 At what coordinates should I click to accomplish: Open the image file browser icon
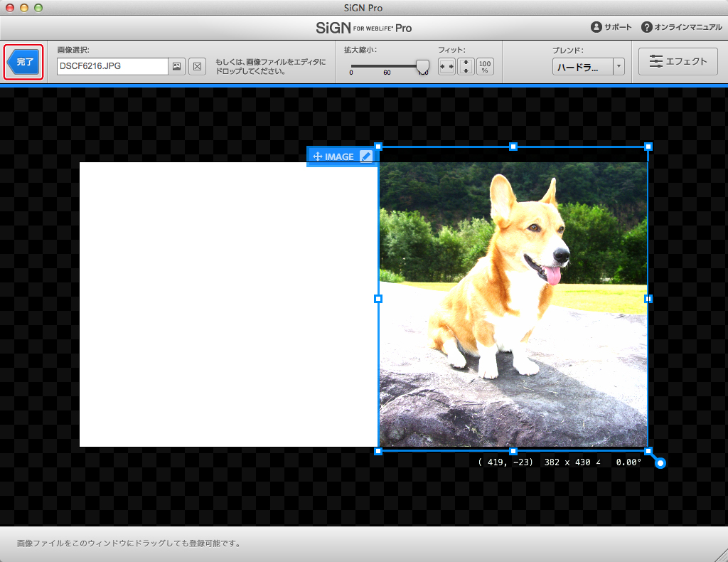[177, 66]
